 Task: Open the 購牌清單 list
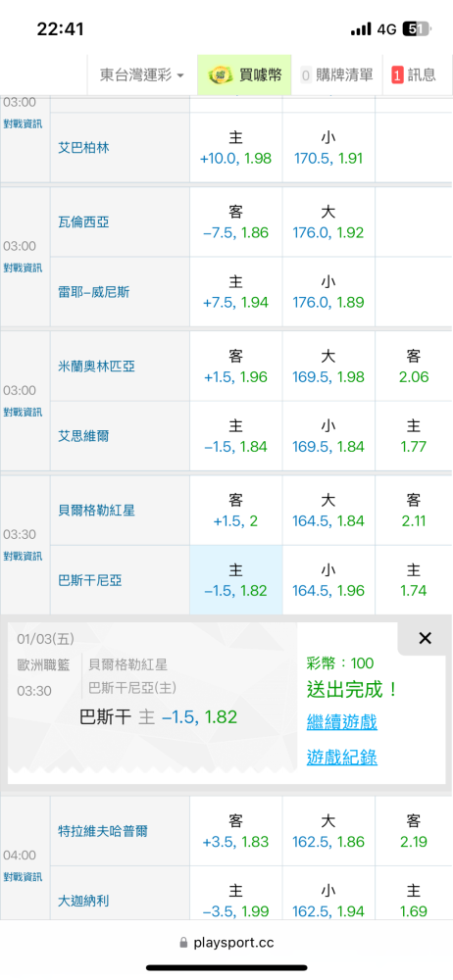336,75
